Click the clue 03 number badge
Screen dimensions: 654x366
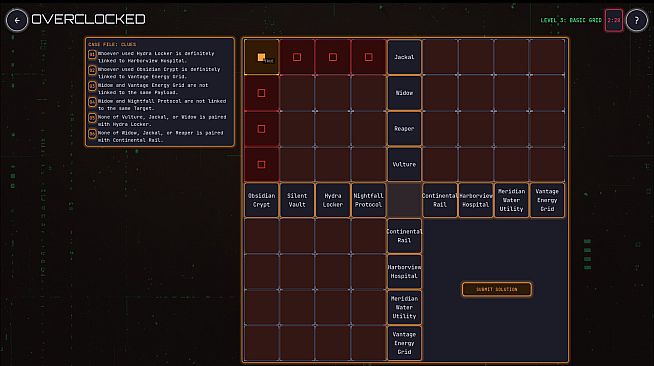point(92,86)
